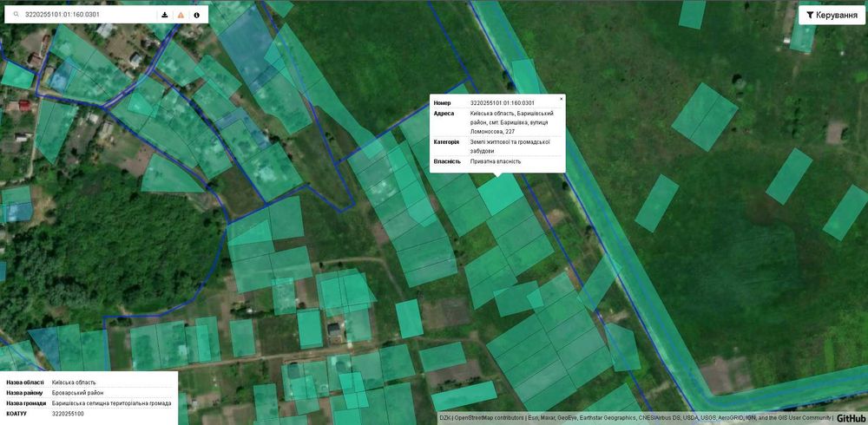The width and height of the screenshot is (868, 425).
Task: Click the 'Категорія' label in popup
Action: coord(446,142)
